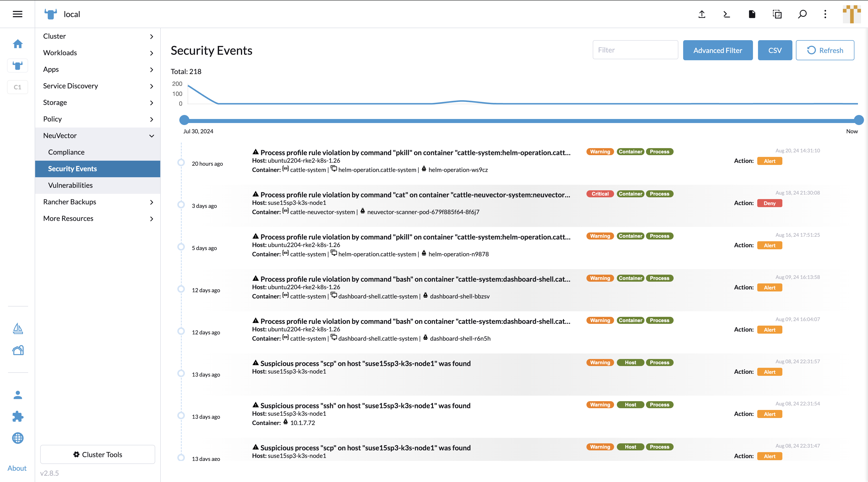Click the Advanced Filter button
The height and width of the screenshot is (482, 868).
click(718, 50)
